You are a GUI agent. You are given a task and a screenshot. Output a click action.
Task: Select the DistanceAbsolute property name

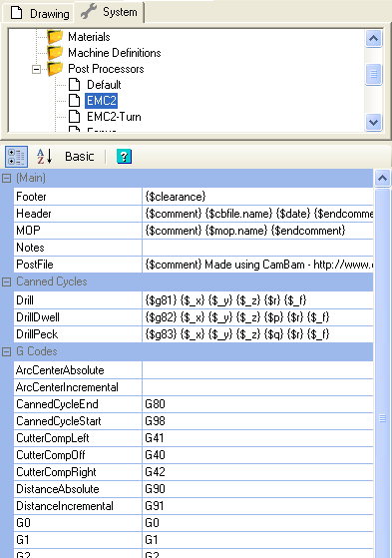78,489
